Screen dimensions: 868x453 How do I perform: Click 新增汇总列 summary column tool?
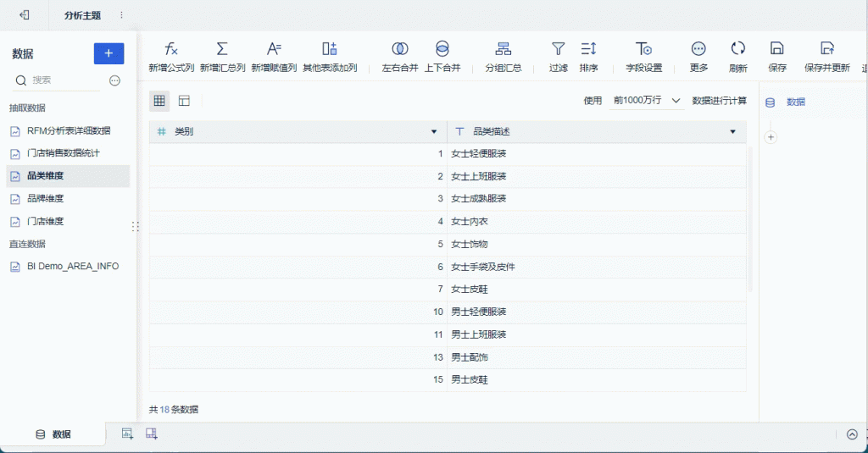pos(222,57)
